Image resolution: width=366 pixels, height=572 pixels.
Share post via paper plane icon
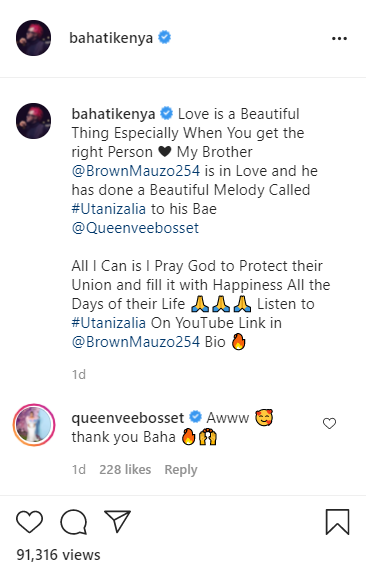[x=117, y=521]
